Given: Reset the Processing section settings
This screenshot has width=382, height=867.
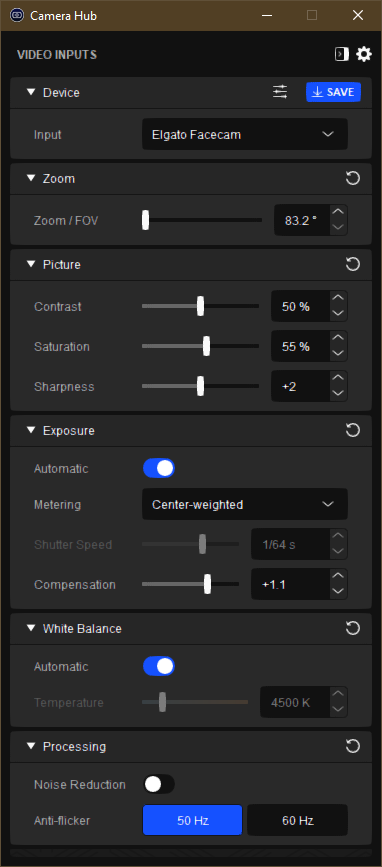Looking at the screenshot, I should (x=353, y=746).
